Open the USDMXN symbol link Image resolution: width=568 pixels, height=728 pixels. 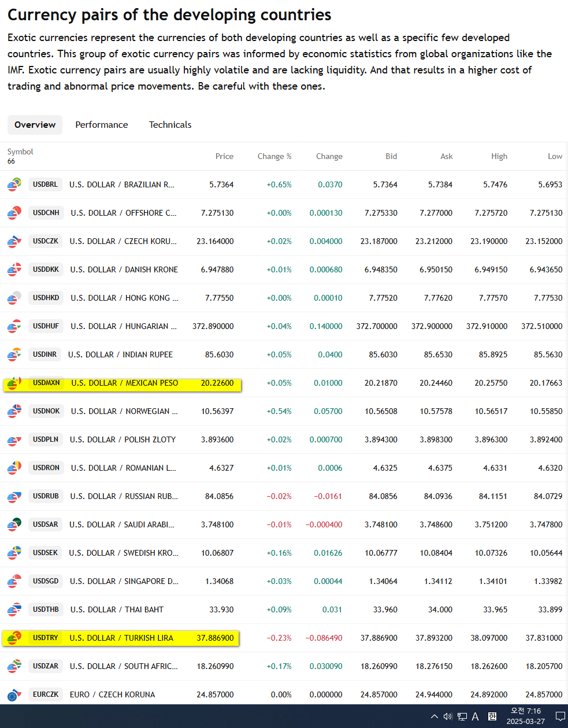(46, 383)
